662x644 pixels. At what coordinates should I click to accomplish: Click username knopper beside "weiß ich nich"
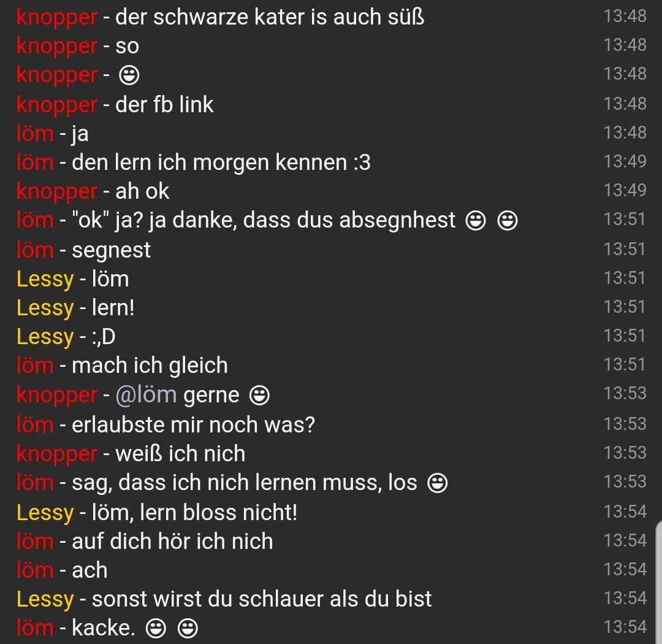pos(57,454)
